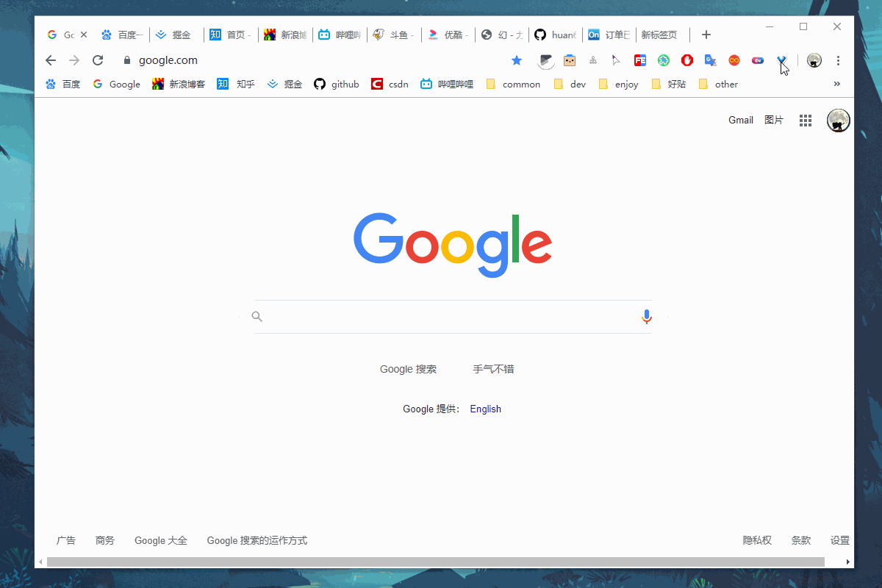
Task: Switch to the 订单 tab
Action: 610,35
